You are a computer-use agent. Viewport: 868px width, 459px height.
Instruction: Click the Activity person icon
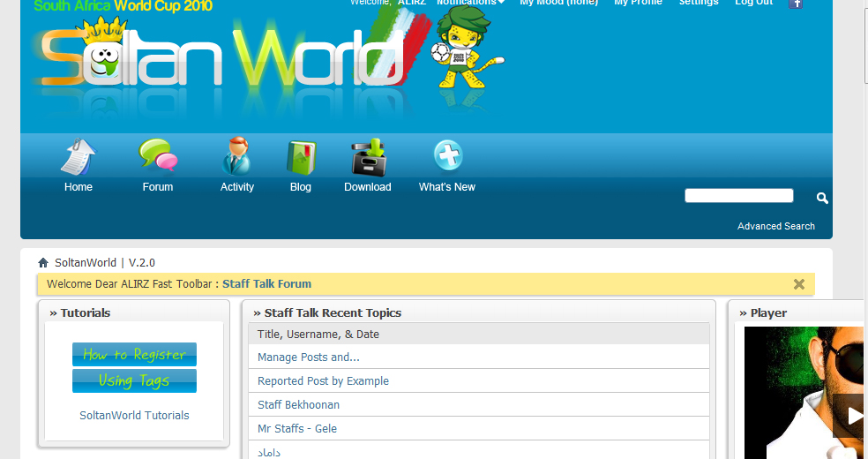click(236, 157)
